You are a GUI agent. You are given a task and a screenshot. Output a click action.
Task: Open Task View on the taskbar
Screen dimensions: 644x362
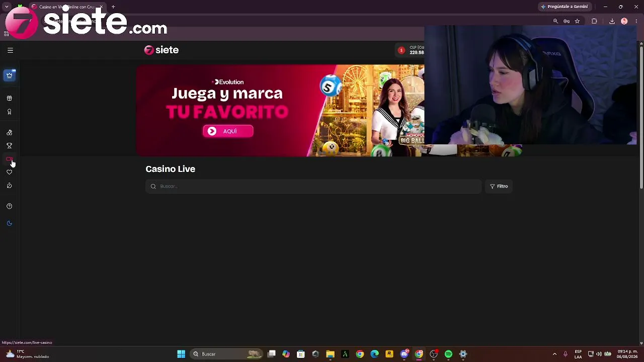point(272,354)
